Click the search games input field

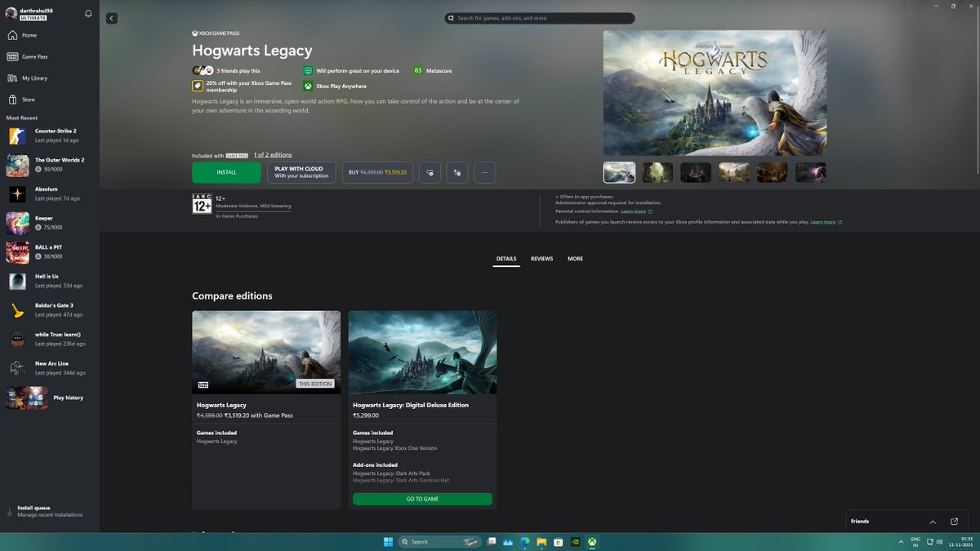coord(540,18)
